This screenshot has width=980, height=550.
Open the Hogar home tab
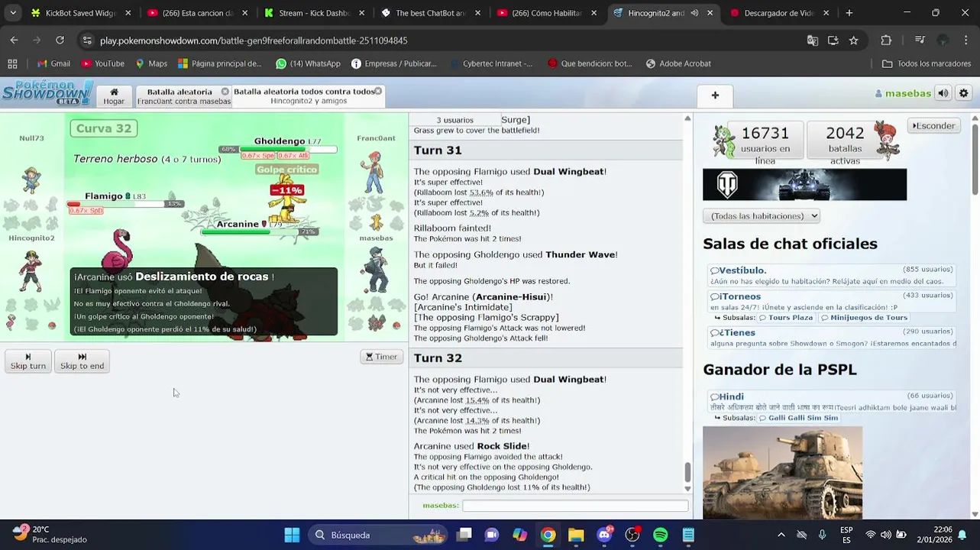tap(114, 96)
